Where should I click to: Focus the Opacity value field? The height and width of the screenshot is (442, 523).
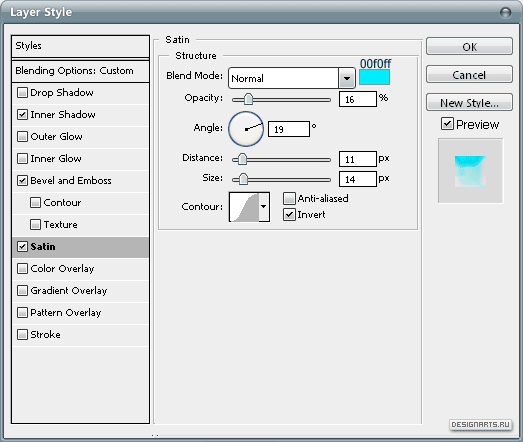(x=358, y=99)
